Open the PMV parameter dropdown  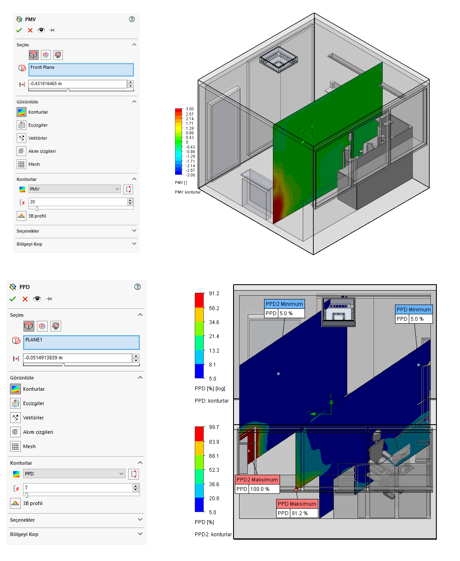(74, 189)
